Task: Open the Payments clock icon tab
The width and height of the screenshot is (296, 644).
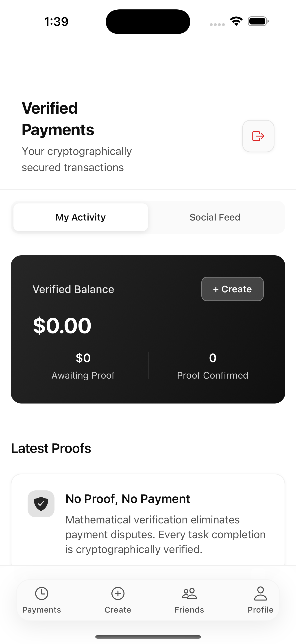Action: tap(41, 593)
